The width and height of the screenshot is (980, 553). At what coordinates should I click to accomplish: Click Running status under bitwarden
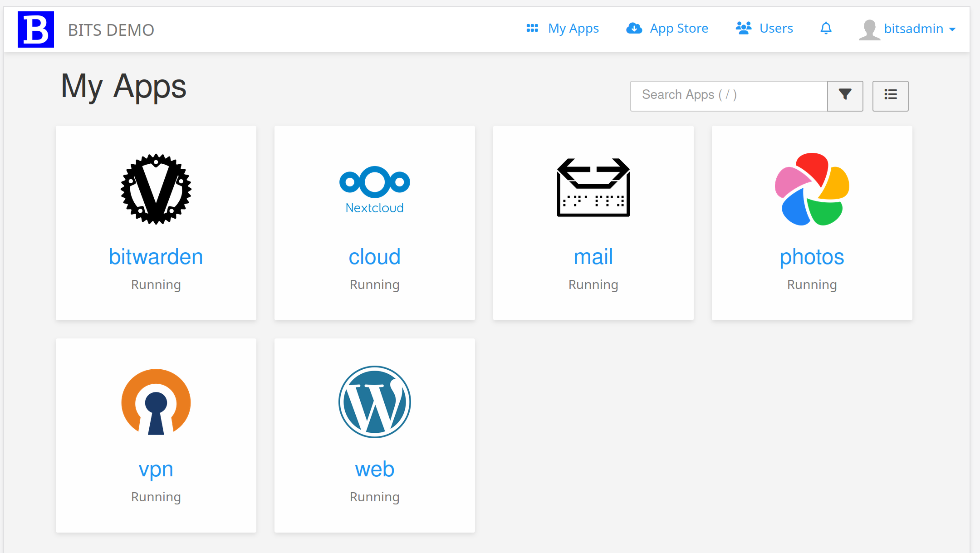click(x=156, y=285)
